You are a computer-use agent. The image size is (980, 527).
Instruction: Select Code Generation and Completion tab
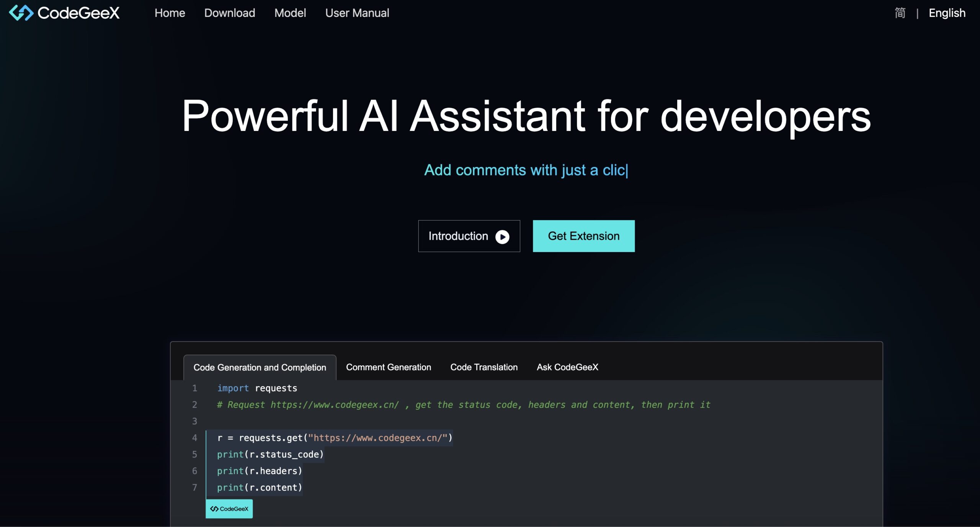click(x=260, y=367)
